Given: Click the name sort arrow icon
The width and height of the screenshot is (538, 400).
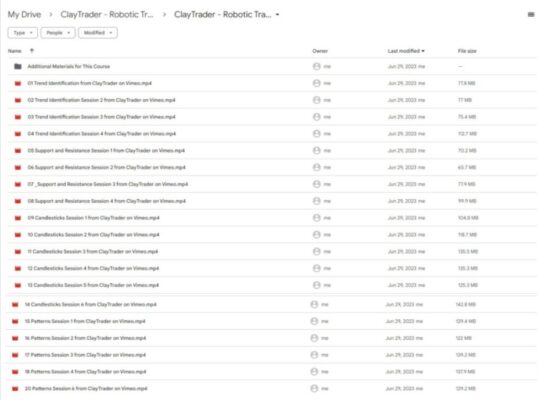Looking at the screenshot, I should [x=32, y=51].
